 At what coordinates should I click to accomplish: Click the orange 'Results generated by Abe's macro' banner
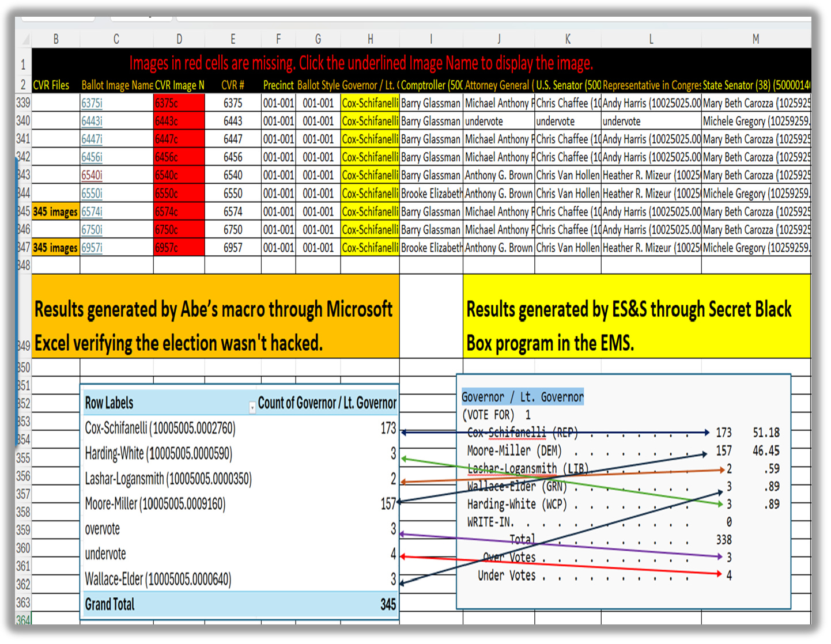click(216, 316)
